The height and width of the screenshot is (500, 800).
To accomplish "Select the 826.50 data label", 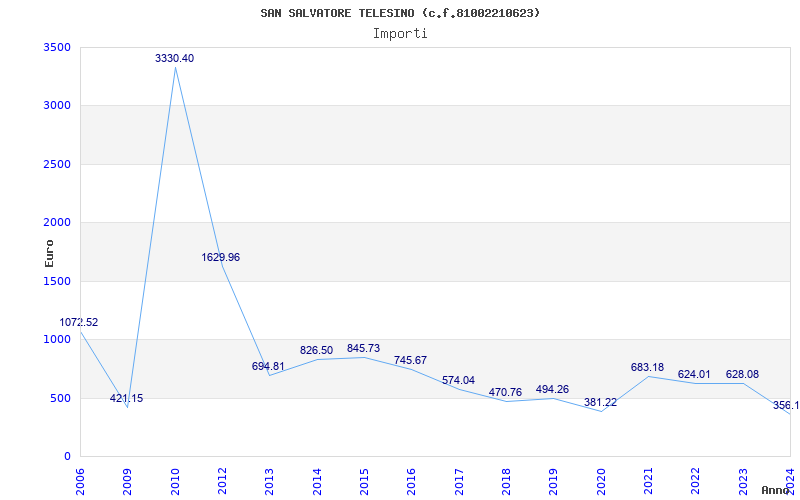I will coord(316,351).
